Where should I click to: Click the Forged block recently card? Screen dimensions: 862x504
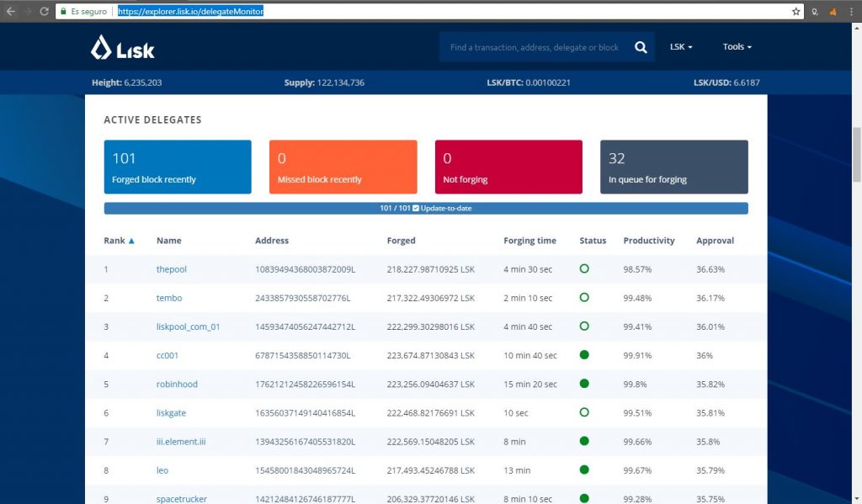pos(178,167)
